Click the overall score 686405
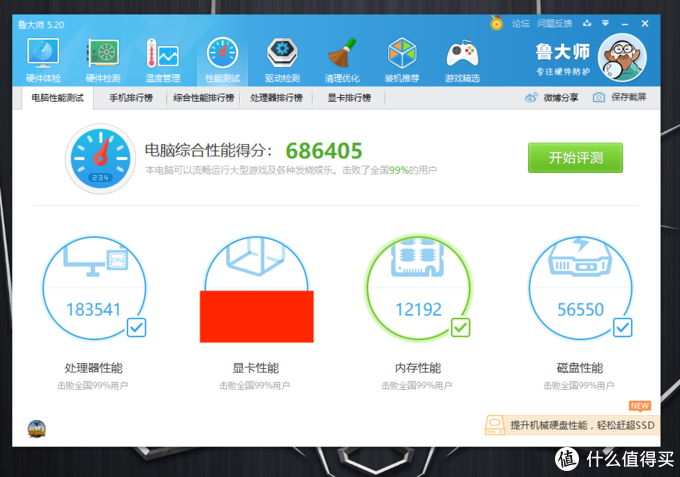This screenshot has height=477, width=680. tap(324, 151)
